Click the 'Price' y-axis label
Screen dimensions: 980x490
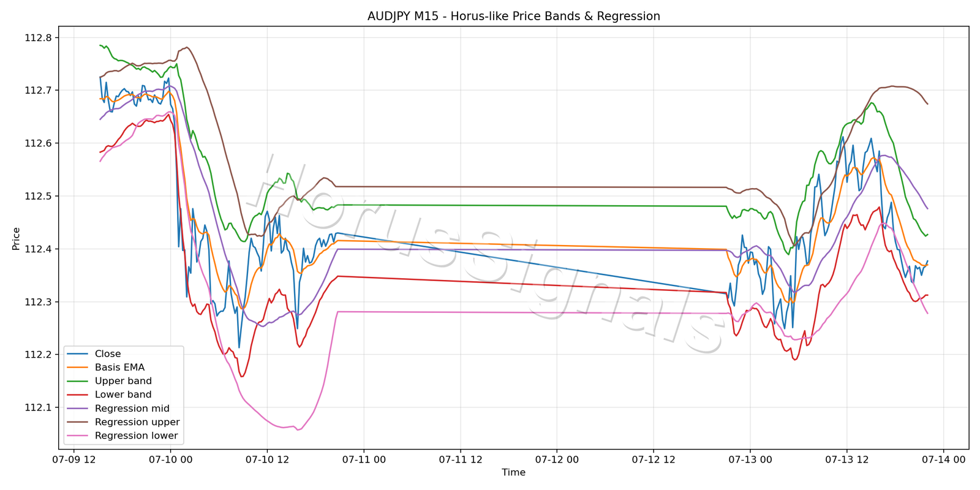point(16,239)
